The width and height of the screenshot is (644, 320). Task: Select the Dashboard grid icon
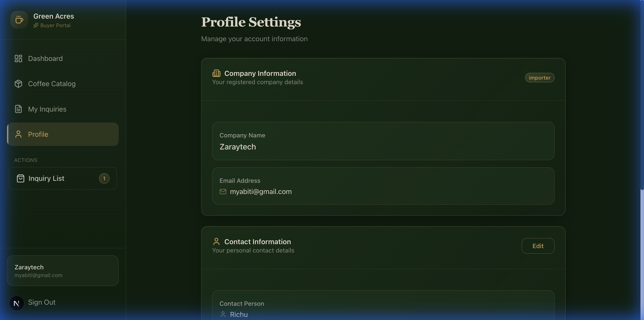pyautogui.click(x=18, y=58)
